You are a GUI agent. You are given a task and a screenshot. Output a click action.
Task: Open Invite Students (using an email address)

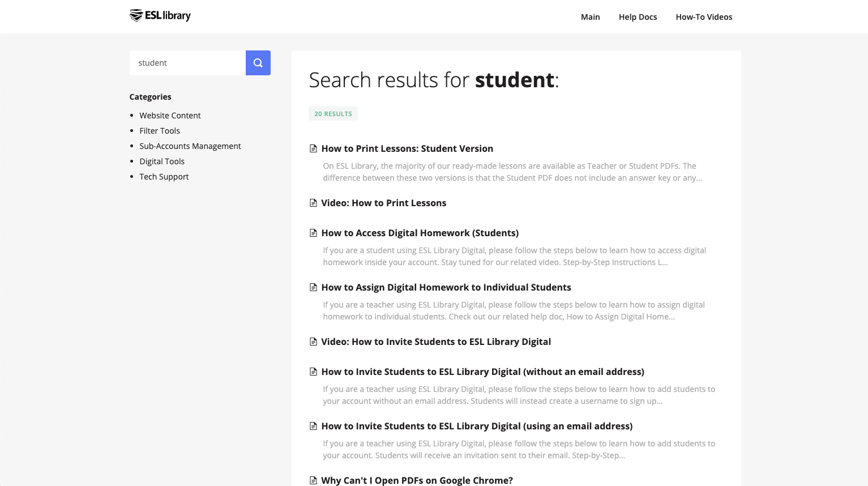tap(477, 426)
